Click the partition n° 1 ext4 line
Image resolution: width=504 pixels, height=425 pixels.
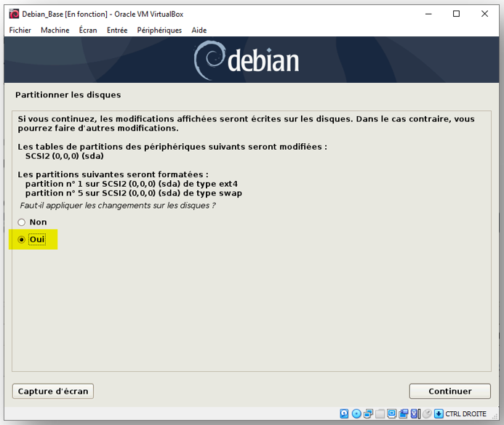(x=132, y=184)
